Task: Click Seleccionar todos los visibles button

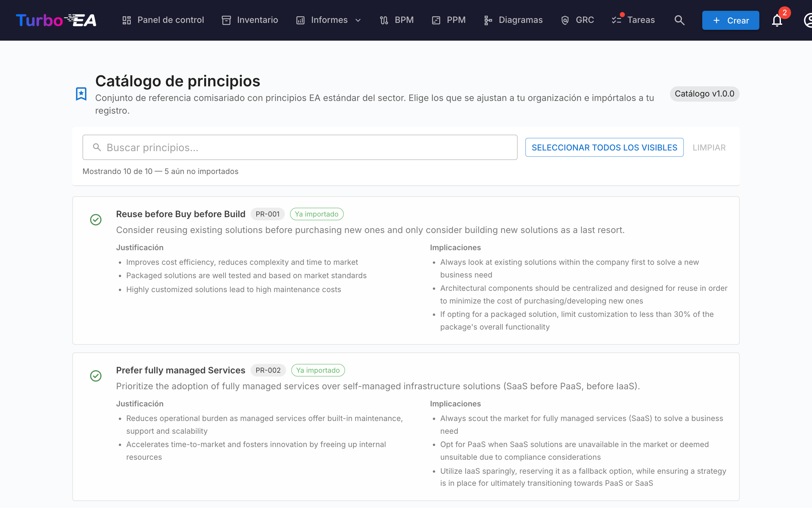Action: point(604,148)
